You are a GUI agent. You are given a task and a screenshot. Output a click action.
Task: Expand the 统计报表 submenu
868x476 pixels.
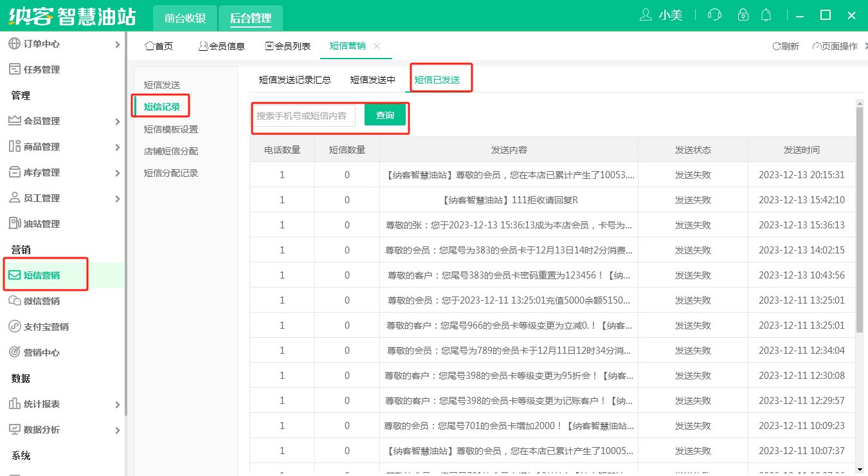tap(117, 405)
